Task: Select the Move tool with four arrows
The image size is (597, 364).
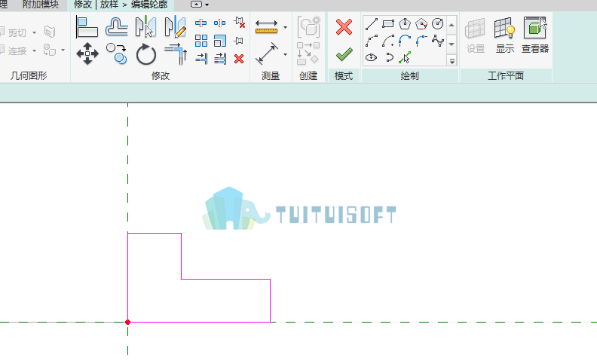Action: pos(87,54)
